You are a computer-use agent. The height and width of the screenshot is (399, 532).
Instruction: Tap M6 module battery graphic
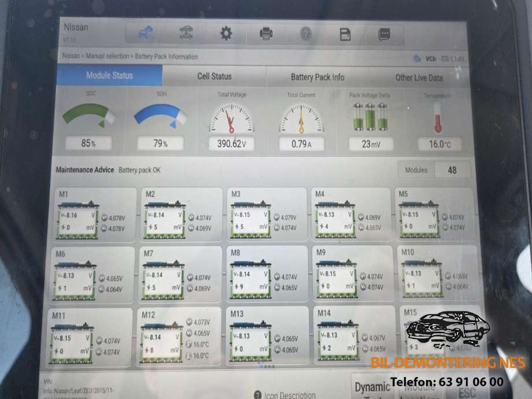click(74, 280)
